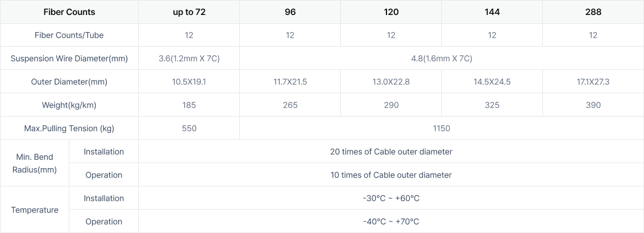Click the 120 column header

(x=391, y=12)
